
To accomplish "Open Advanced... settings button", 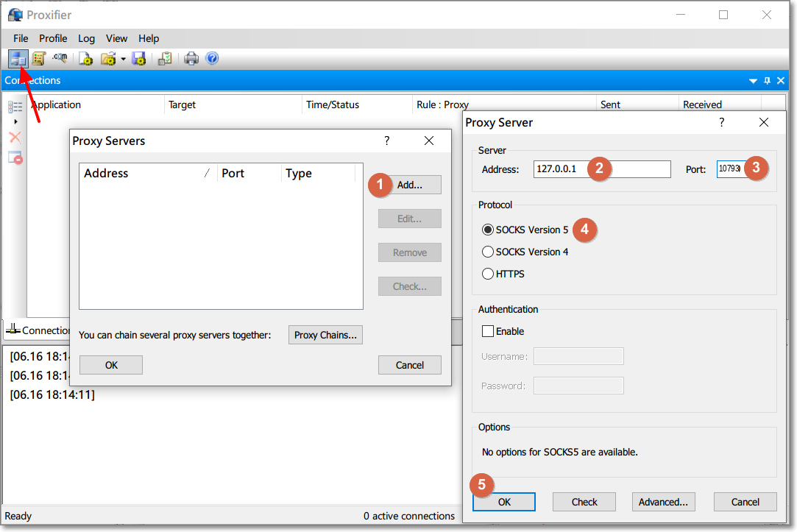I will (663, 502).
